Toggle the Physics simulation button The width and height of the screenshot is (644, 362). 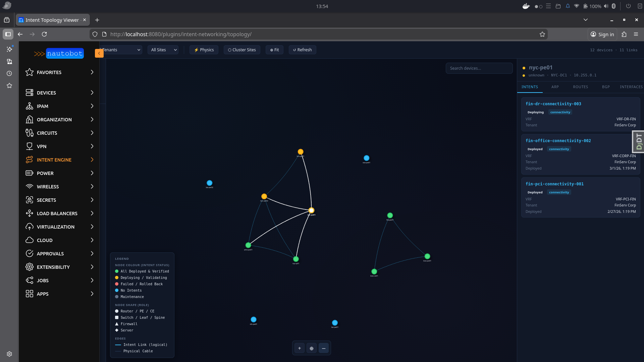coord(204,50)
